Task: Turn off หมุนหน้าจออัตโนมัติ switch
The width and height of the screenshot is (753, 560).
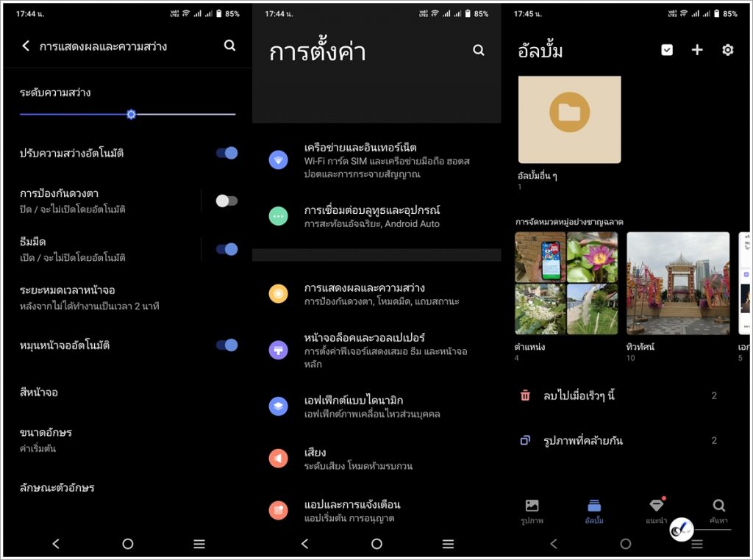Action: coord(226,345)
